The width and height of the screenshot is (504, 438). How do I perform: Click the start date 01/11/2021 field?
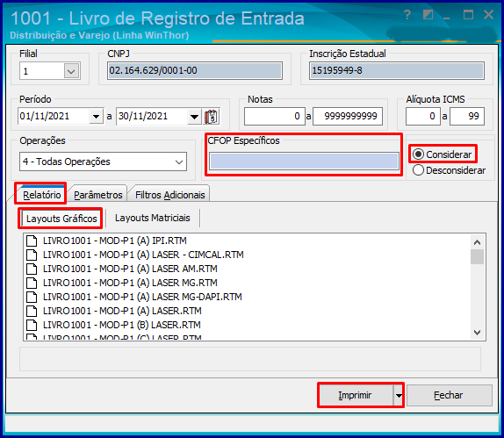[54, 117]
